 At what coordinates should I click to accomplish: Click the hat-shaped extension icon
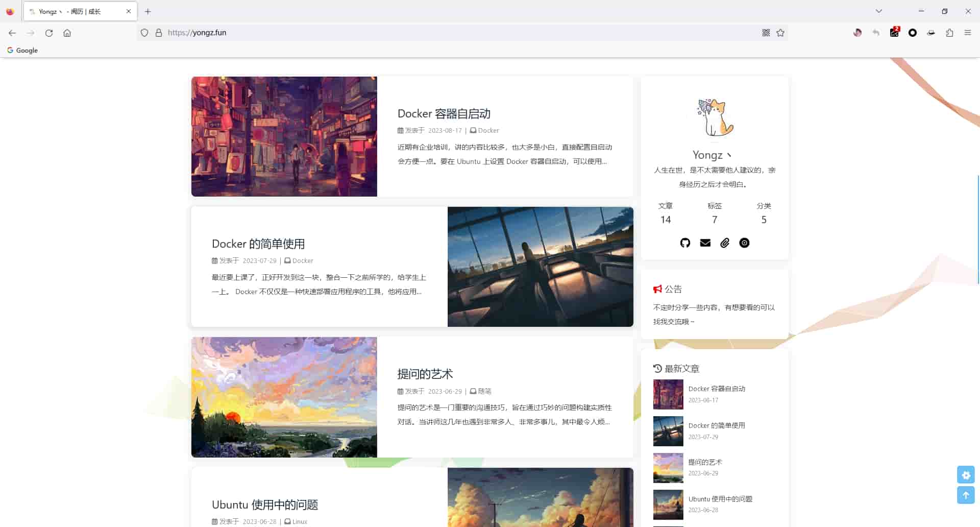pyautogui.click(x=931, y=33)
